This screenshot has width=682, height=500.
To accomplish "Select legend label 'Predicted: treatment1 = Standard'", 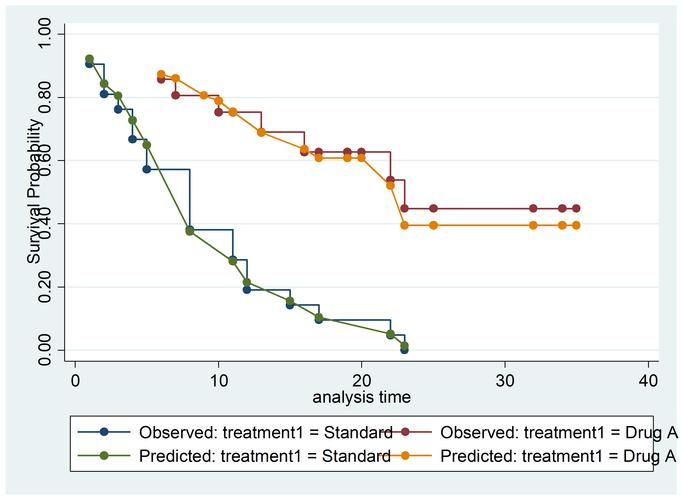I will pyautogui.click(x=264, y=456).
